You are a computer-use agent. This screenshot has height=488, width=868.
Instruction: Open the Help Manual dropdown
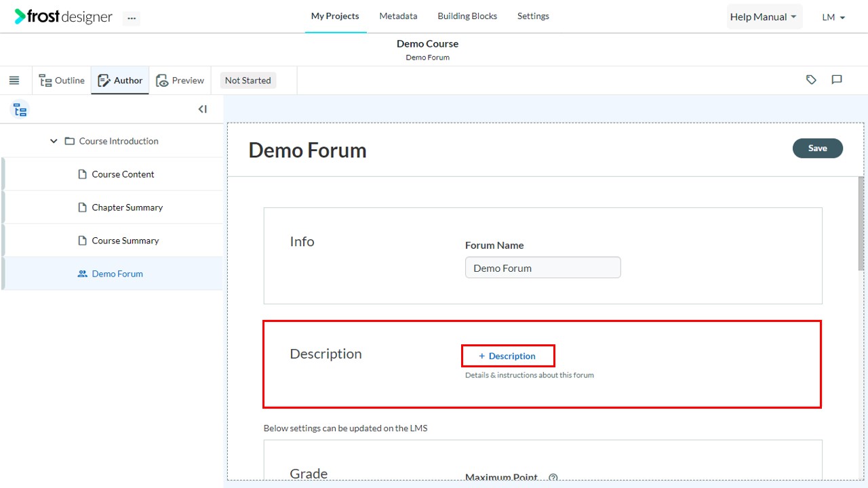pos(764,17)
